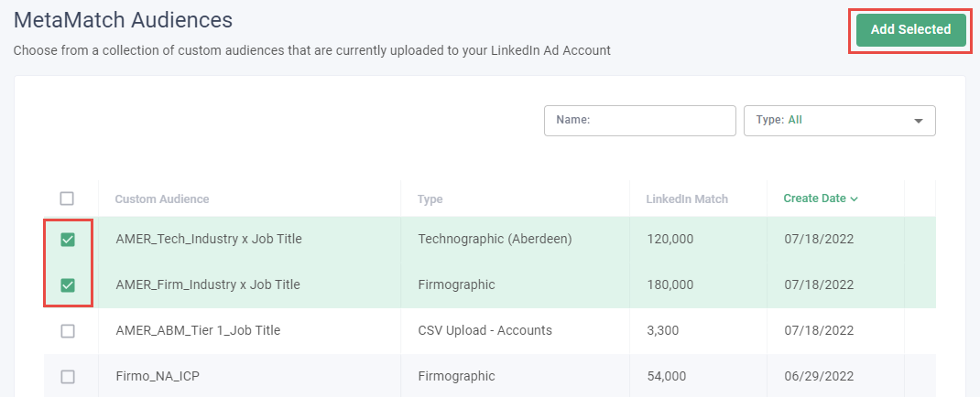This screenshot has height=397, width=980.
Task: Uncheck the AMER_Tech_Industry x Job Title checkbox
Action: click(68, 240)
